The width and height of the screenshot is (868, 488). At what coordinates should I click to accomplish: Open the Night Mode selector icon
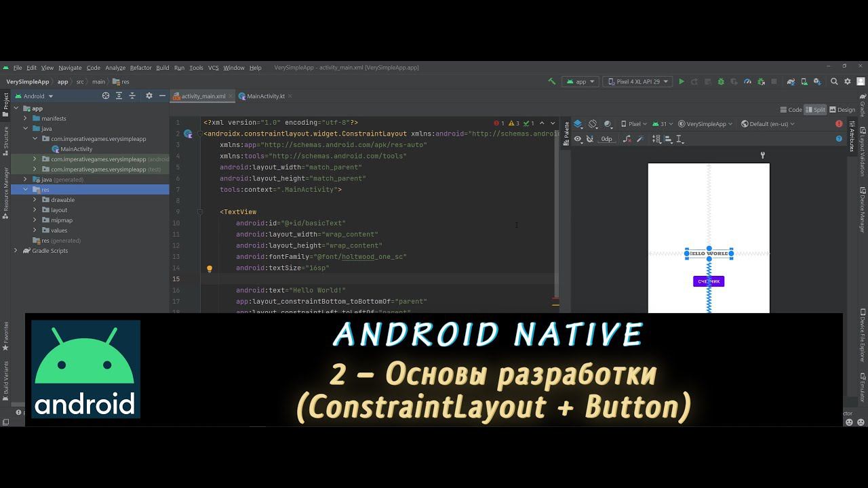(x=608, y=124)
